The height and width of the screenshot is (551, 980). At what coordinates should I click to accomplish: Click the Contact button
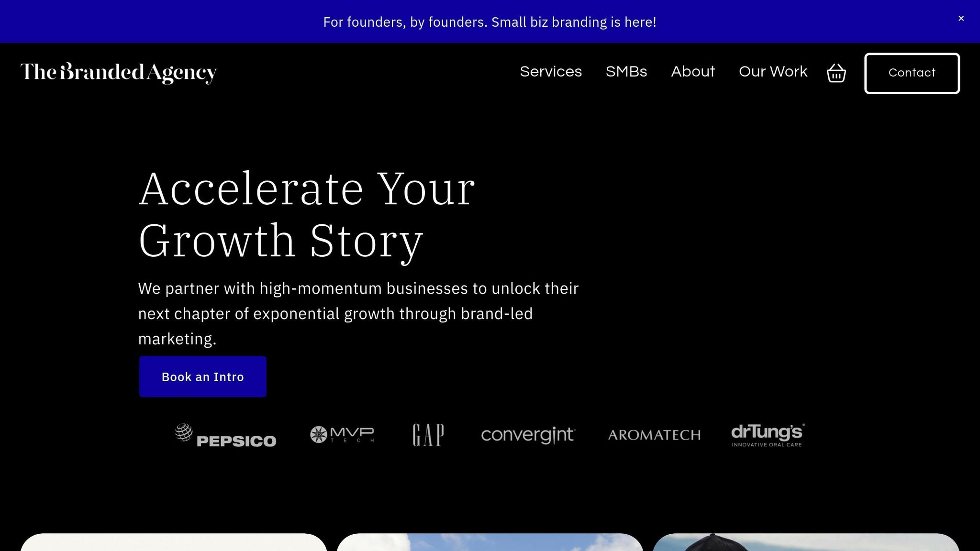click(x=911, y=73)
